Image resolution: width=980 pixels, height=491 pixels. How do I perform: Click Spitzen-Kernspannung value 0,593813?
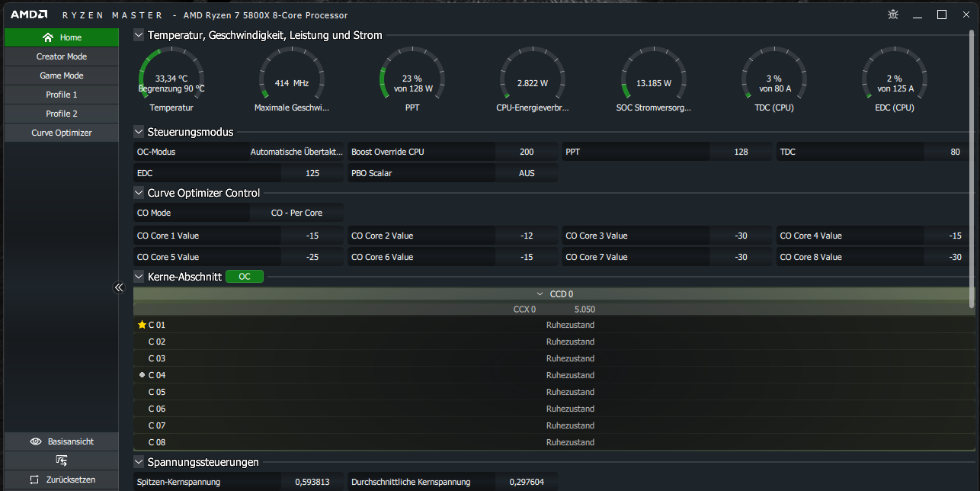[x=312, y=482]
